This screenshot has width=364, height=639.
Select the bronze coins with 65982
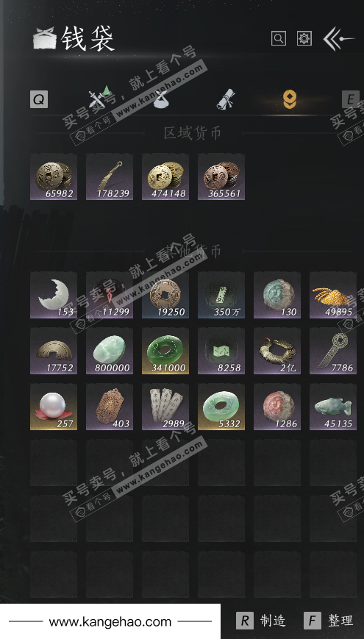(x=54, y=177)
